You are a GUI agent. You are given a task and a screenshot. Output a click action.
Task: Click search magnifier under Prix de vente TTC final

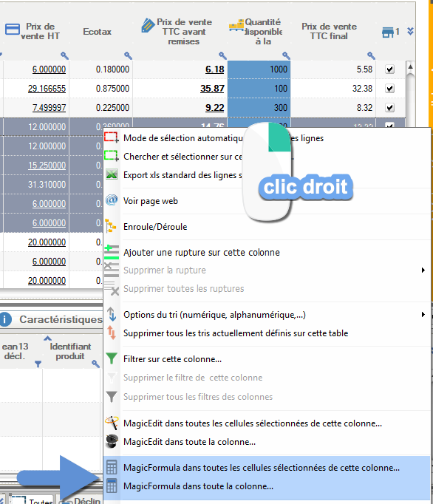coord(371,55)
